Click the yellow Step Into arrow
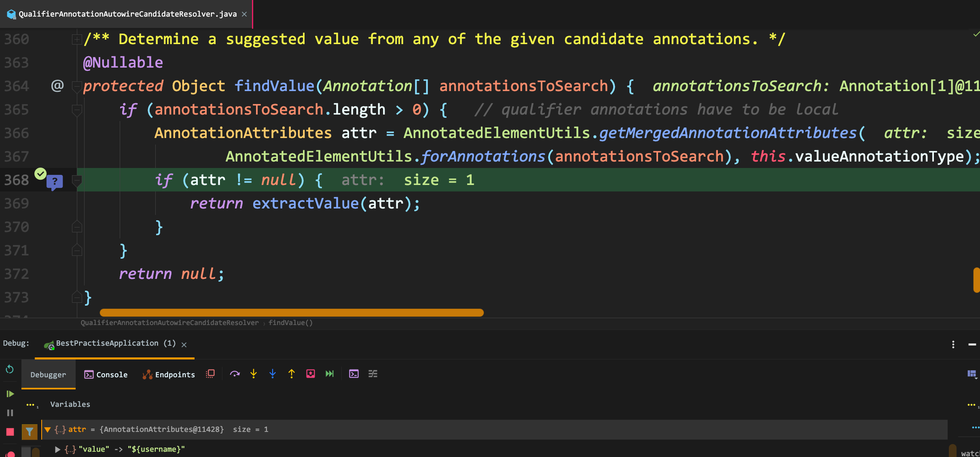The height and width of the screenshot is (457, 980). (x=254, y=374)
